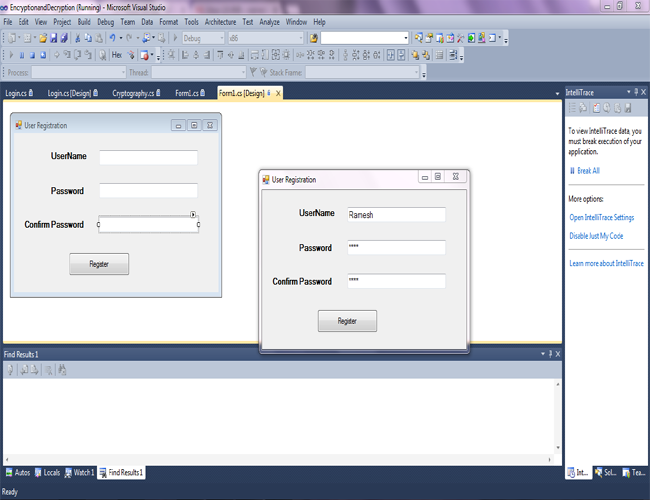Click the Cut scissors icon

point(78,38)
